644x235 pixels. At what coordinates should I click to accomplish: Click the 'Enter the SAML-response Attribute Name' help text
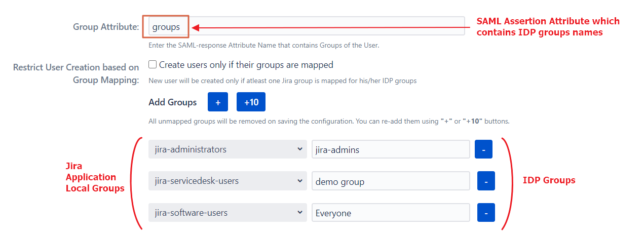(x=264, y=45)
